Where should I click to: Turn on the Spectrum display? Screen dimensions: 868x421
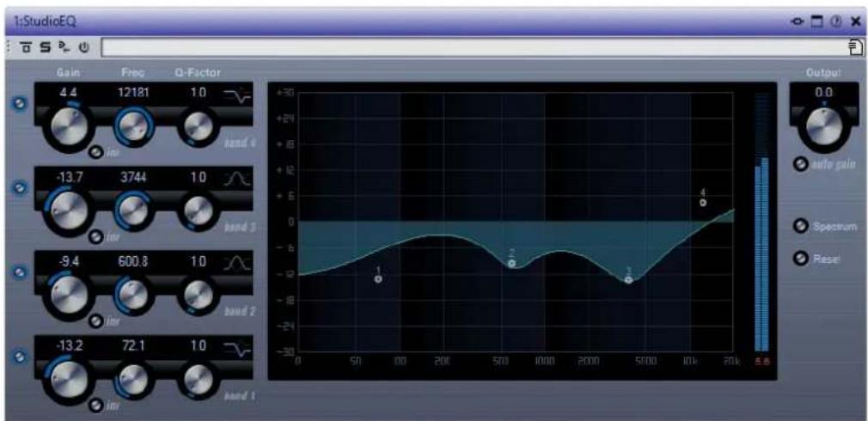pos(800,226)
